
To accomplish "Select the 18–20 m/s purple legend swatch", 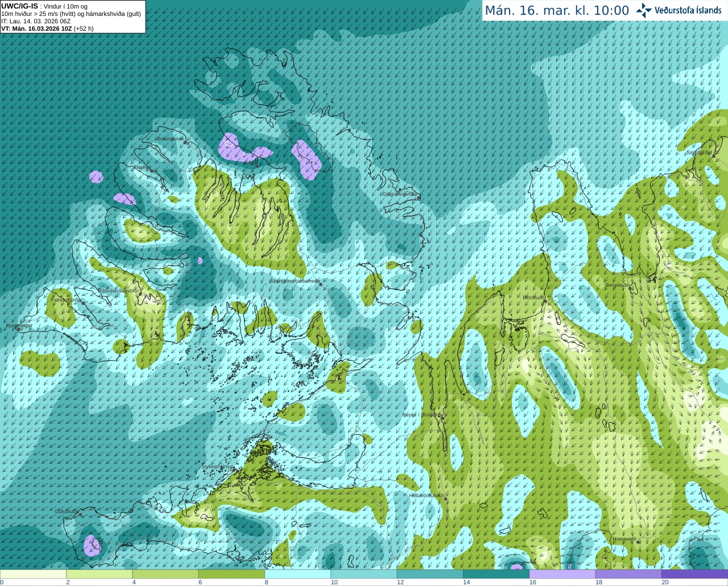I will (628, 574).
